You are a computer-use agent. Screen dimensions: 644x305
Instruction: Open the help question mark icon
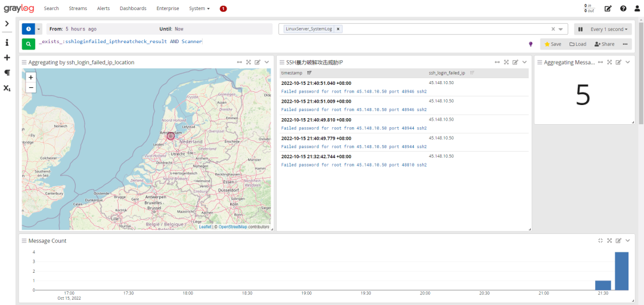[x=623, y=8]
